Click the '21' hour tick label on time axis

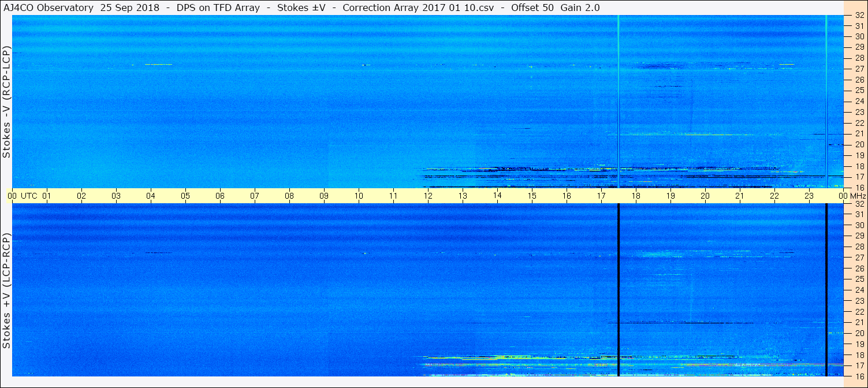740,196
